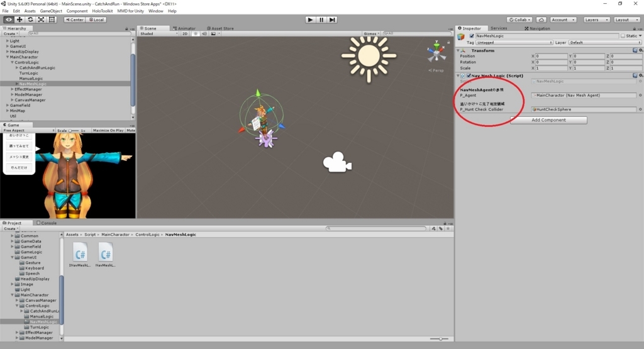Switch to the Animator tab
The image size is (644, 349).
[184, 28]
